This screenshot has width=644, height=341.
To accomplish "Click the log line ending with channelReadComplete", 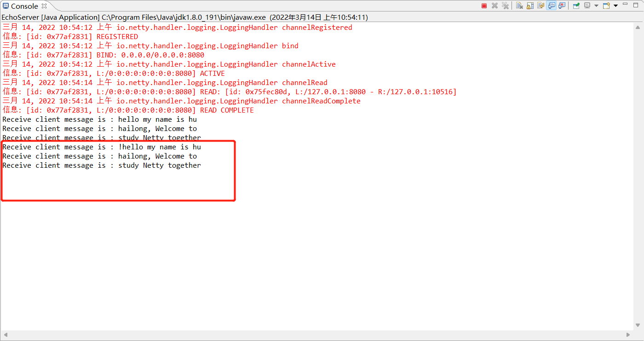I will tap(181, 101).
